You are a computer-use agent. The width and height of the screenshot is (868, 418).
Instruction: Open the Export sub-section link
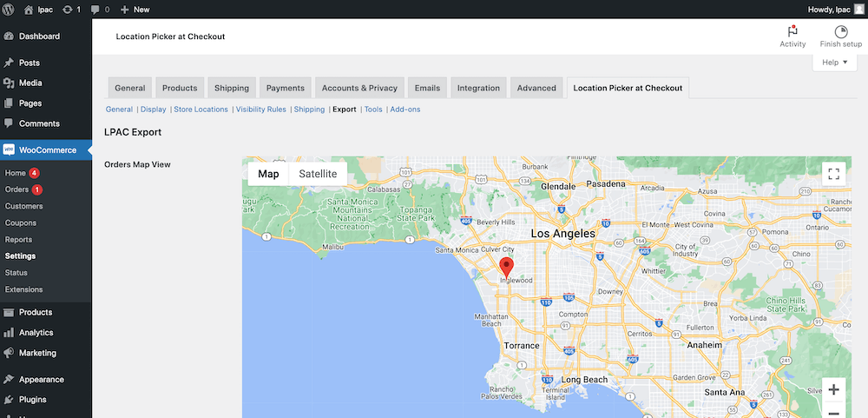[x=345, y=109]
